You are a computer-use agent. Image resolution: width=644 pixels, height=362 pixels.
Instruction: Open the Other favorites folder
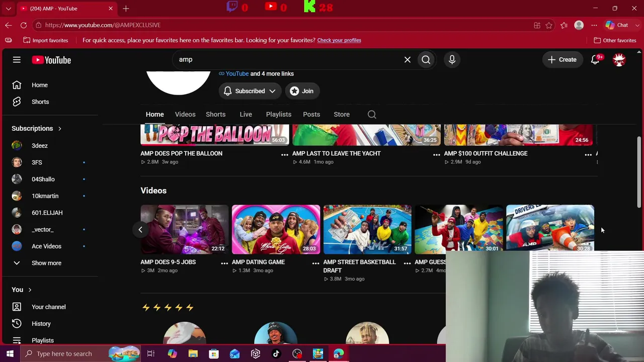615,40
